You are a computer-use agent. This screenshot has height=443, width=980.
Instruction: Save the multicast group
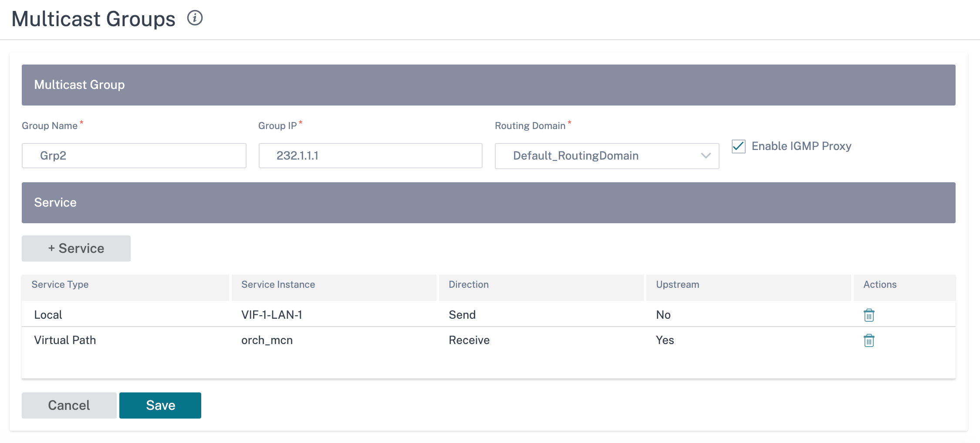click(160, 406)
